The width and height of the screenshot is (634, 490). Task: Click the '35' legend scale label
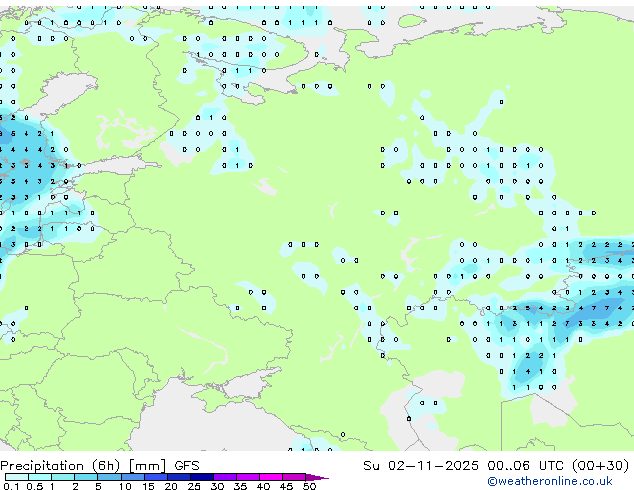coord(240,486)
